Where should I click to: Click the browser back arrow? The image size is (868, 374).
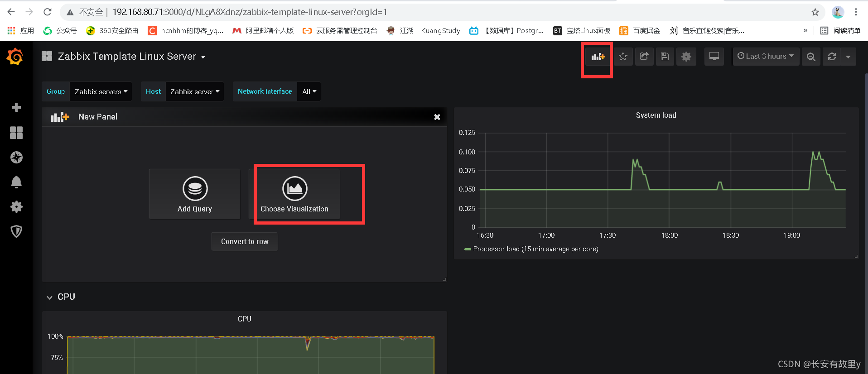tap(11, 12)
